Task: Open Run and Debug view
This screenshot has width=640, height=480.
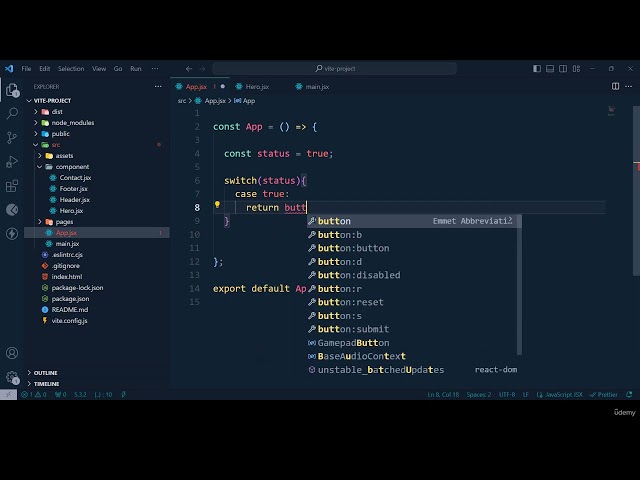Action: (x=12, y=162)
